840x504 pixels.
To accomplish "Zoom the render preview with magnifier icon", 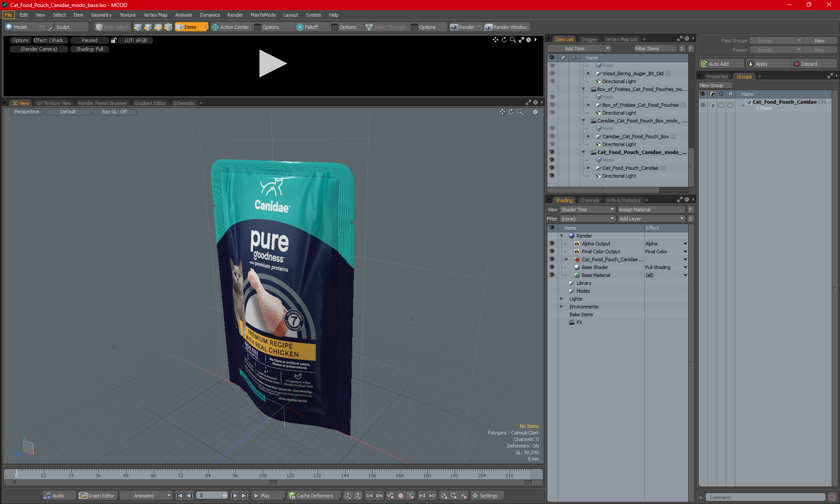I will [x=513, y=40].
